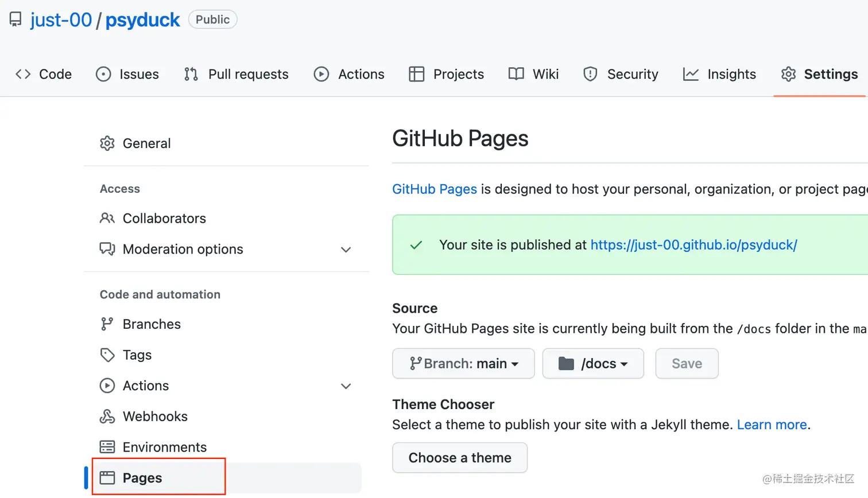Open the Branch: main dropdown
Image resolution: width=868 pixels, height=498 pixels.
click(463, 364)
